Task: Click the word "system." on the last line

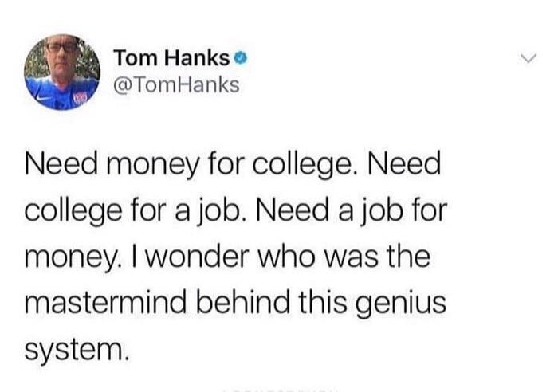Action: click(76, 351)
